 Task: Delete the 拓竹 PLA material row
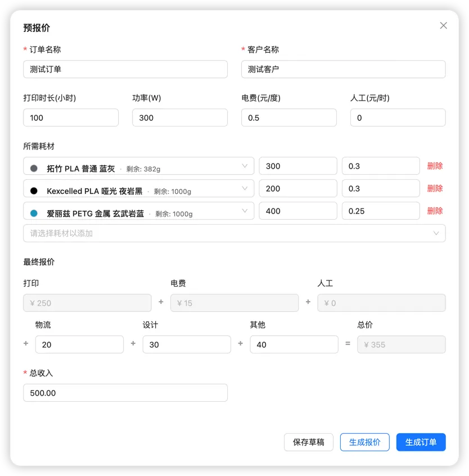tap(434, 166)
